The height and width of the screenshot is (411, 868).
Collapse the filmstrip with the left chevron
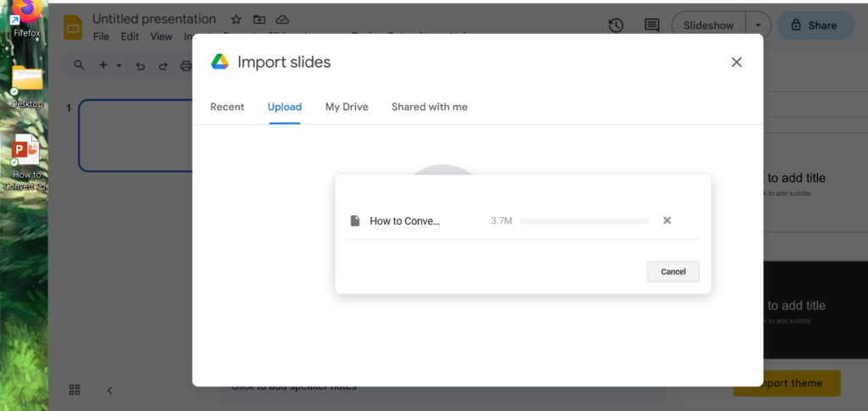coord(109,390)
